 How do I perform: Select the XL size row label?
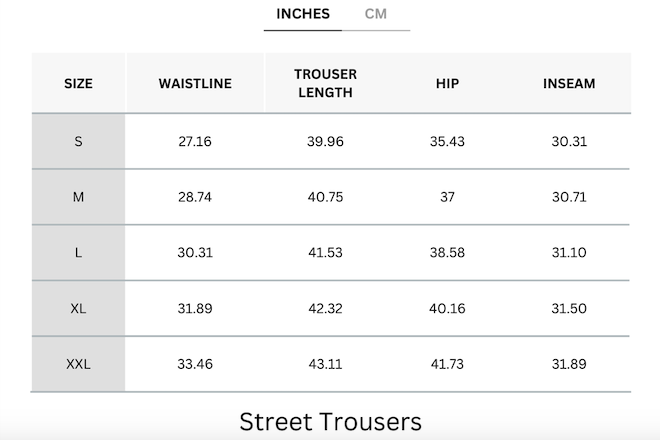[78, 309]
